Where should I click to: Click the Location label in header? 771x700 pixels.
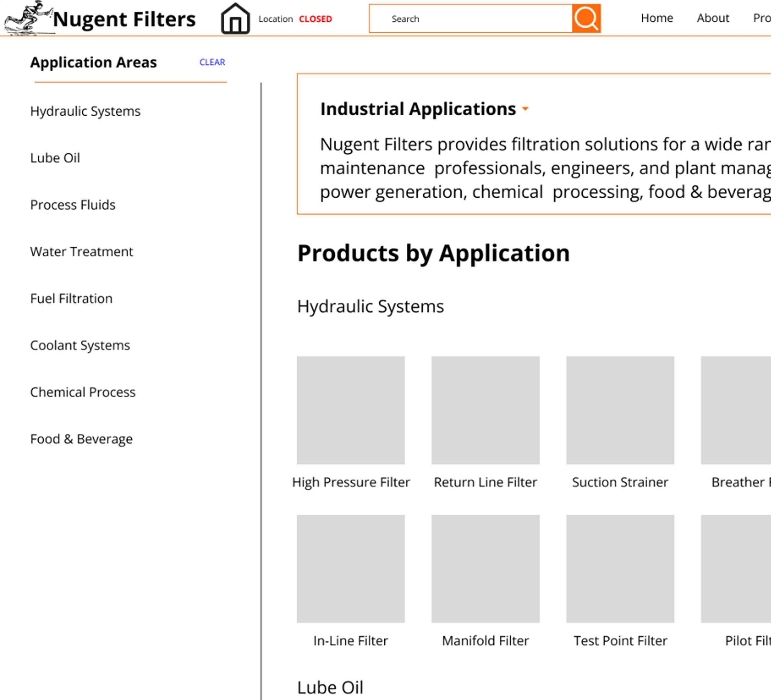point(276,19)
